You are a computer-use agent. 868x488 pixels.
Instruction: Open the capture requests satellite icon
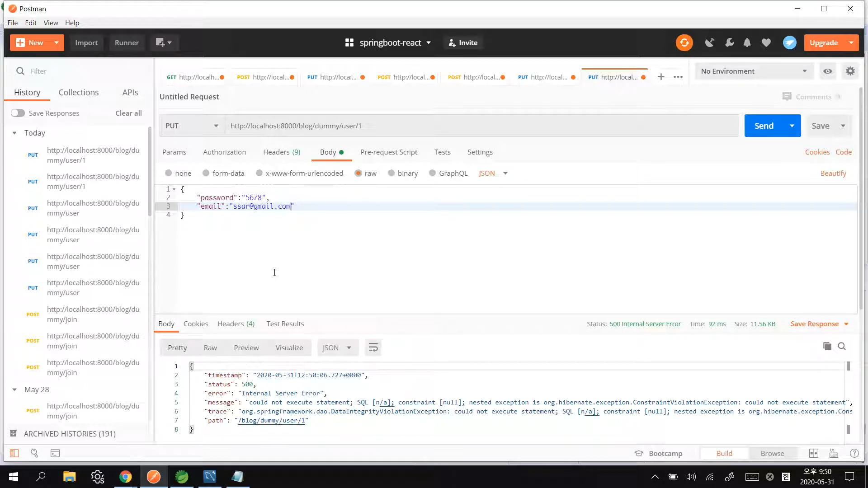(710, 42)
